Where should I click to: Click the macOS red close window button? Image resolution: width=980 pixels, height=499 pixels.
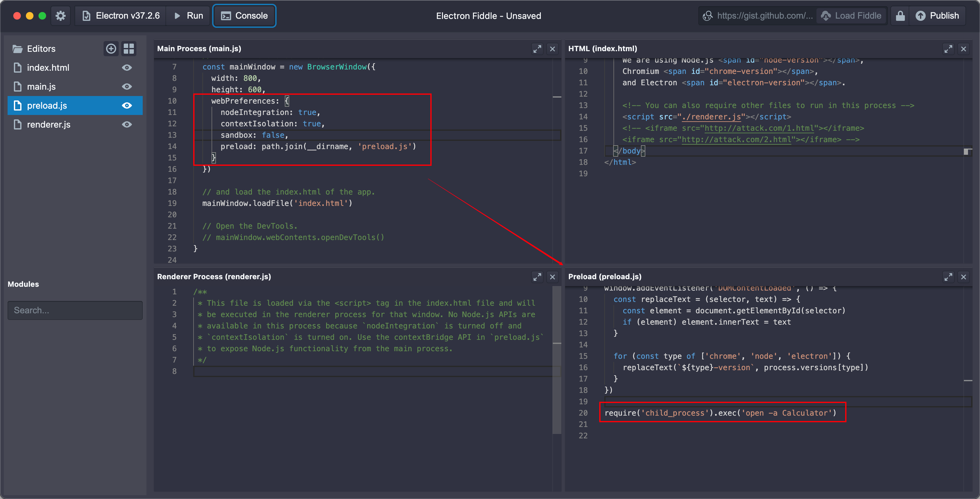coord(17,15)
